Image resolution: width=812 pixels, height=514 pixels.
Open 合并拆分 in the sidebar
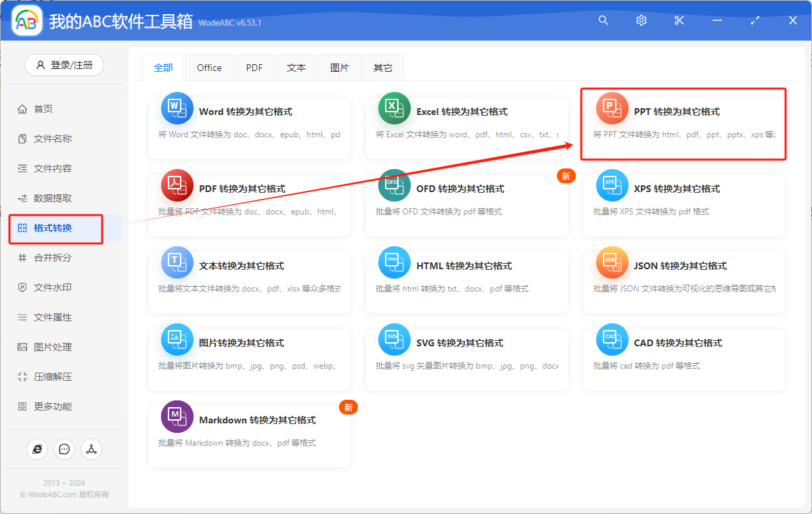point(53,258)
